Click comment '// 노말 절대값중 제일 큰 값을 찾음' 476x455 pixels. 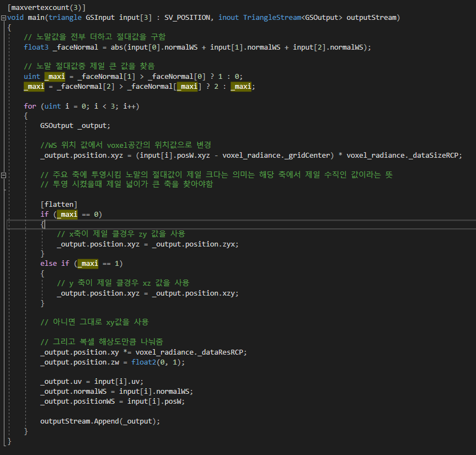click(89, 66)
